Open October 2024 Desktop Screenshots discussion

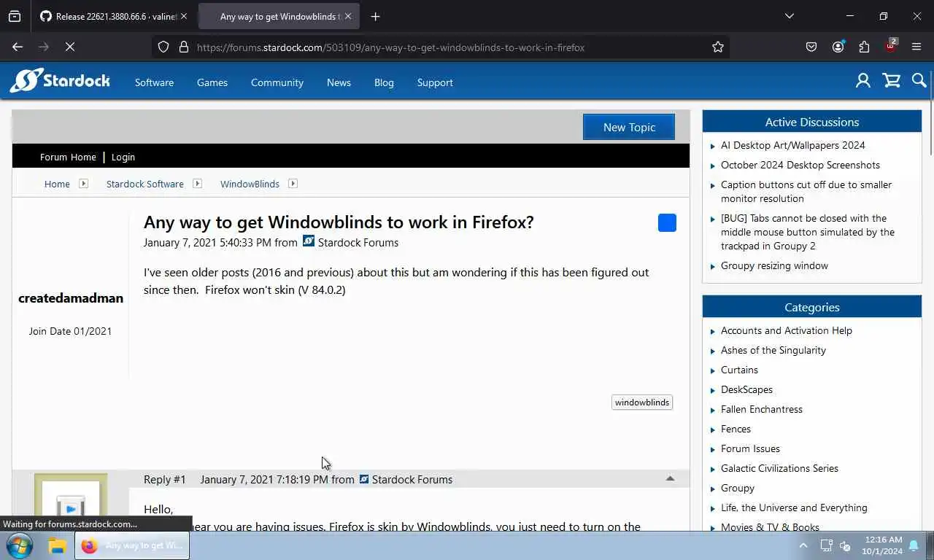[800, 165]
